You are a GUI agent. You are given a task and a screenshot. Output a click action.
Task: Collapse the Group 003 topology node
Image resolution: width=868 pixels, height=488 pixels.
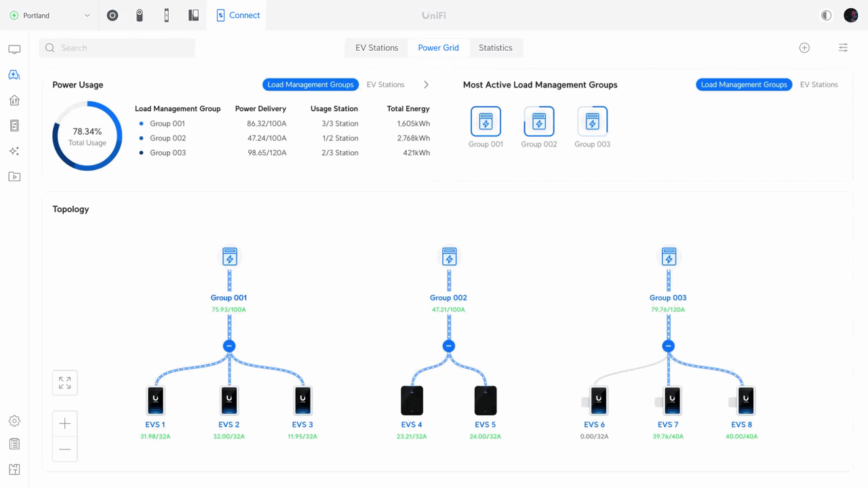669,346
